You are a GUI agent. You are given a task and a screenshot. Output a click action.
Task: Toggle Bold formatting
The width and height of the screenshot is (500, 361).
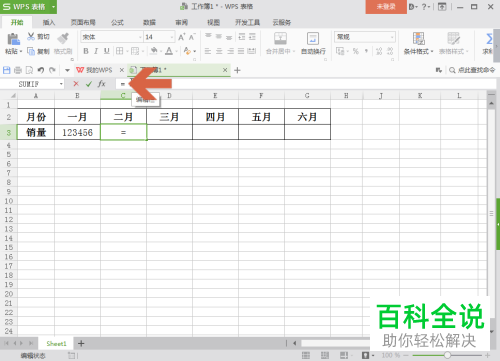(x=86, y=51)
